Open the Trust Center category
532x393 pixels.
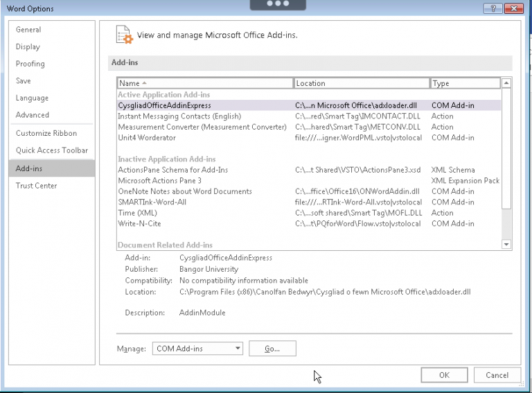(37, 186)
